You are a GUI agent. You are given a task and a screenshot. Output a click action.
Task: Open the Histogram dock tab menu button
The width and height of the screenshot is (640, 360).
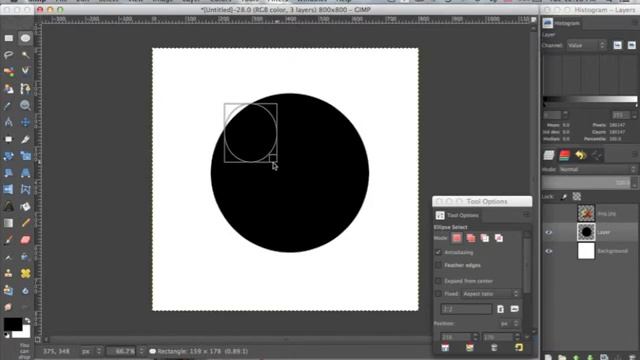pyautogui.click(x=634, y=23)
